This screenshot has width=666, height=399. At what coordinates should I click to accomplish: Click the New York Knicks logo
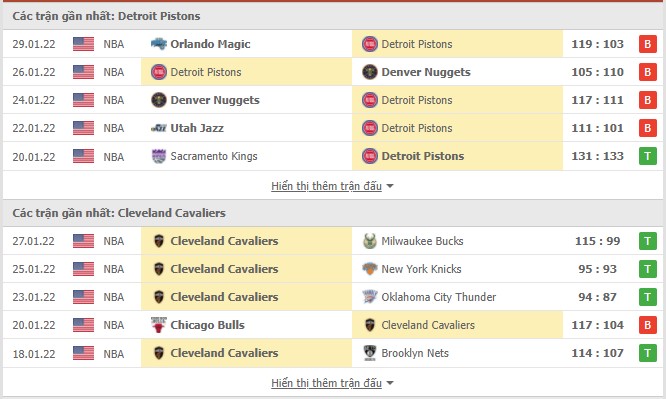pos(370,269)
